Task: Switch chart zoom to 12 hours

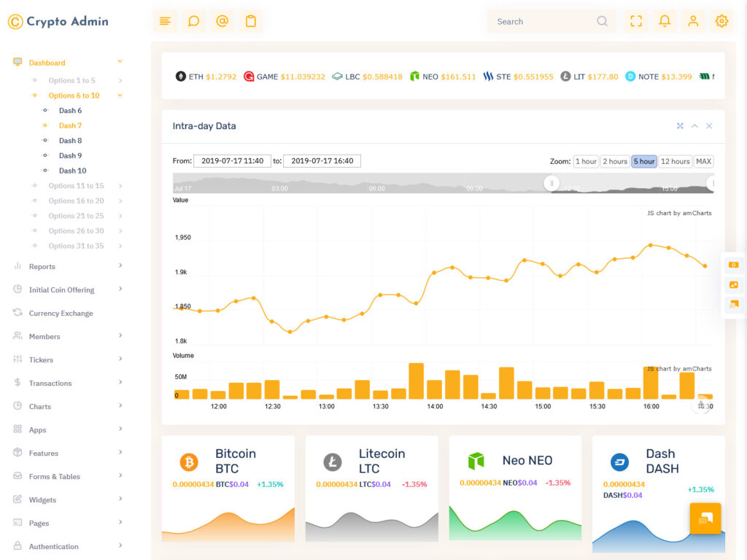Action: [x=674, y=161]
